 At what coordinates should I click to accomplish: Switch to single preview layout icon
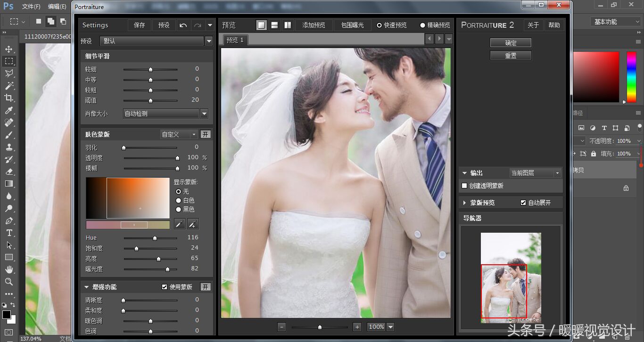262,25
